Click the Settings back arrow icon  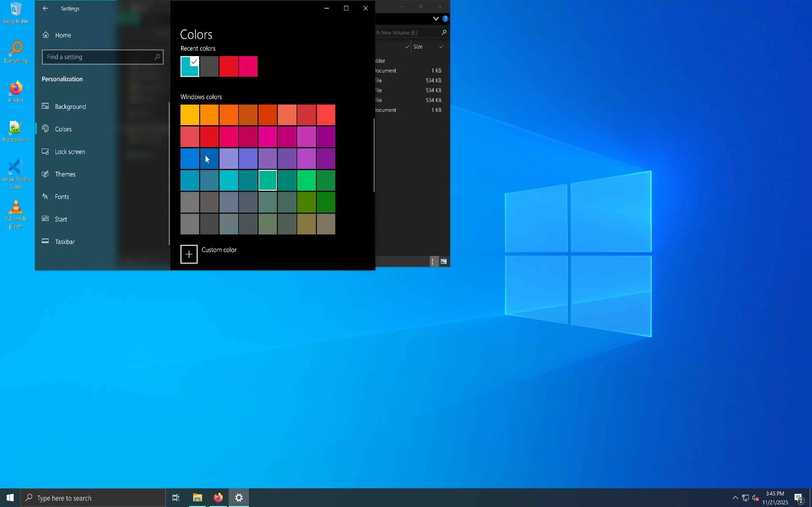coord(45,8)
